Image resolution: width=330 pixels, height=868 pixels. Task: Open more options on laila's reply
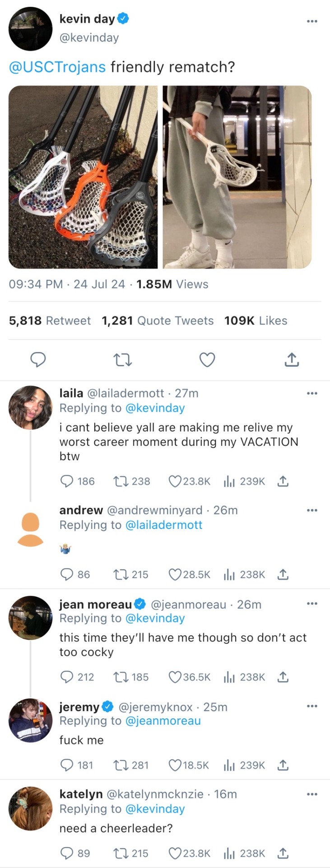pyautogui.click(x=312, y=393)
